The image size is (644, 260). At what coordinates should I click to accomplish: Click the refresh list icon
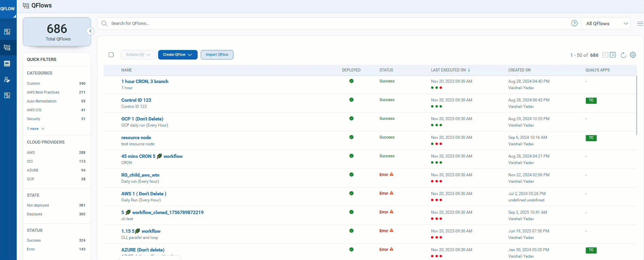pyautogui.click(x=623, y=55)
